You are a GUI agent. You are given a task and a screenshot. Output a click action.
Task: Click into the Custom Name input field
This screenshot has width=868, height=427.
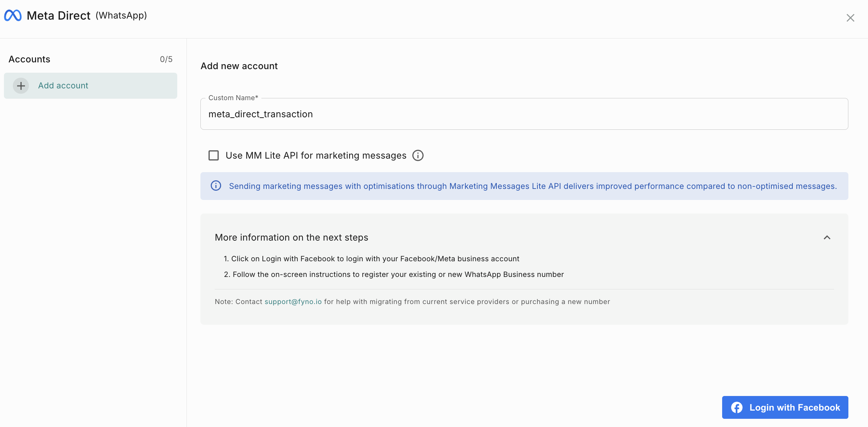click(x=524, y=114)
